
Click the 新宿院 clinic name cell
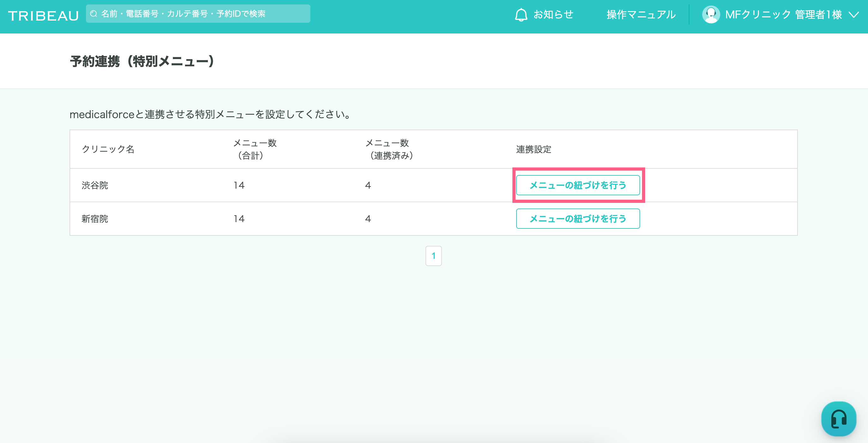95,219
